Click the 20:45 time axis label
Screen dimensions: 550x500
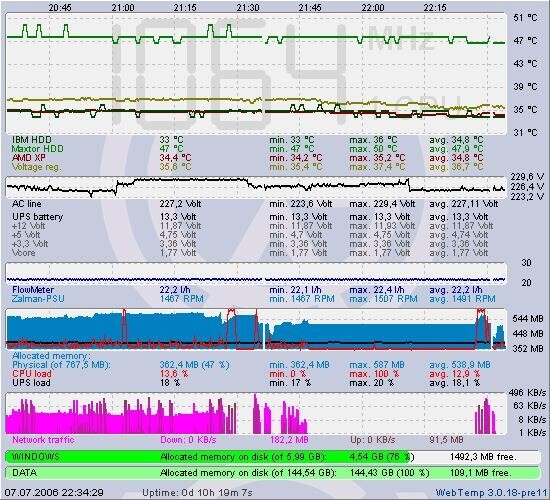click(60, 7)
